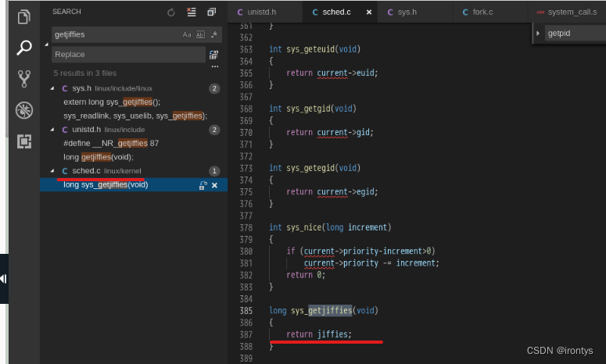Open the Explorer view in activity bar

click(x=24, y=16)
